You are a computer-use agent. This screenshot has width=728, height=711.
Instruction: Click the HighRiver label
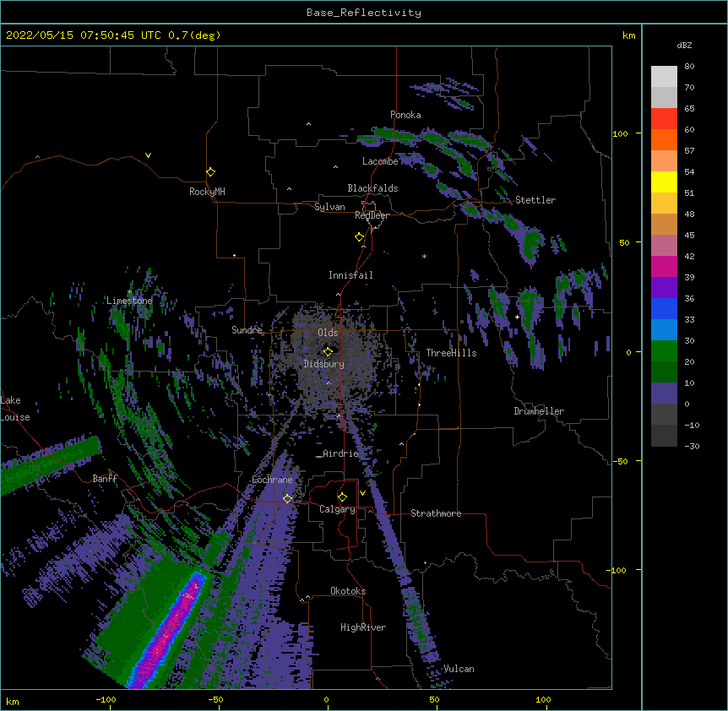coord(363,627)
